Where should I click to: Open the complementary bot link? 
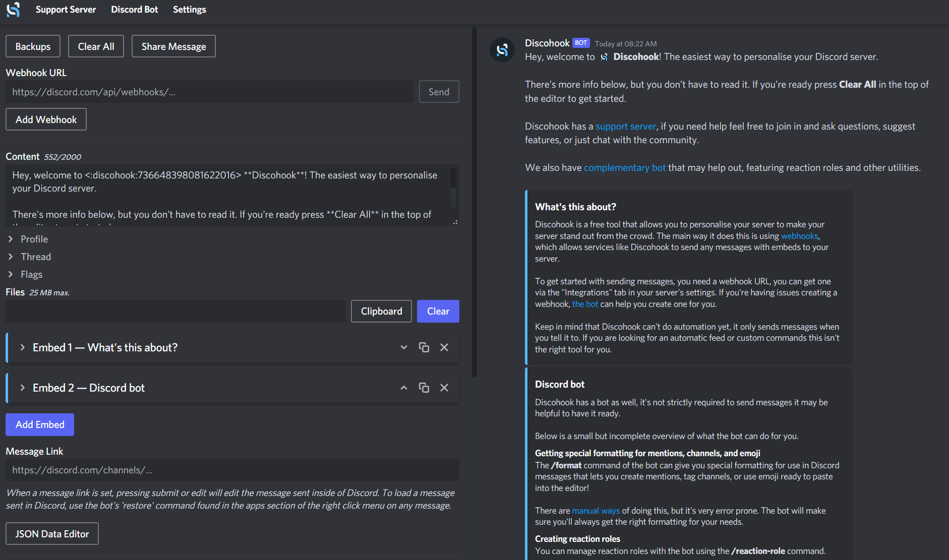click(625, 167)
